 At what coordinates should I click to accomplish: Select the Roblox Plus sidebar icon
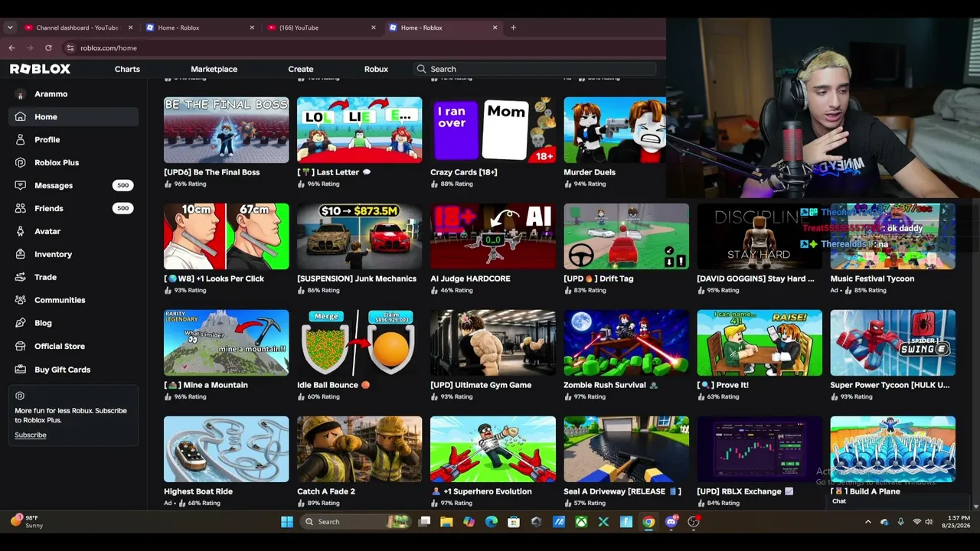coord(20,162)
